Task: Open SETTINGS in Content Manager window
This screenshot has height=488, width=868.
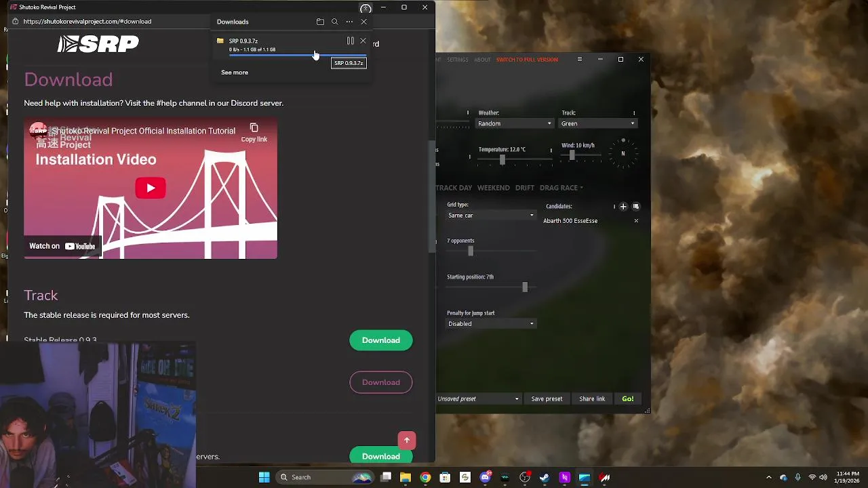Action: [x=457, y=60]
